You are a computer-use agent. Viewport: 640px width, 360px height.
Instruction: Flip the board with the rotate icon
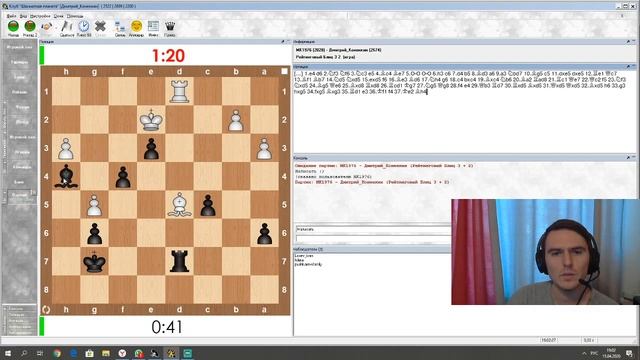tap(46, 310)
